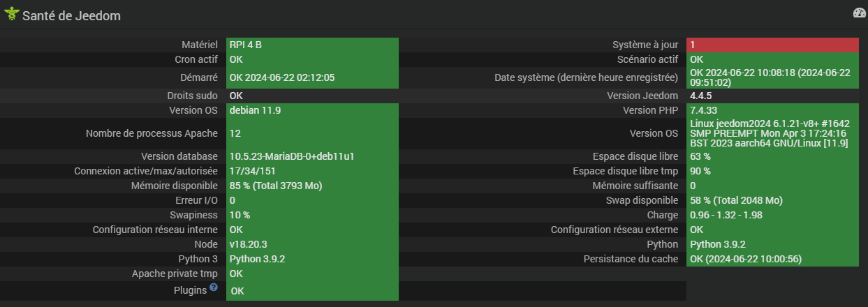Click the 'Mémoire disponible' label
The height and width of the screenshot is (307, 868).
pyautogui.click(x=175, y=186)
